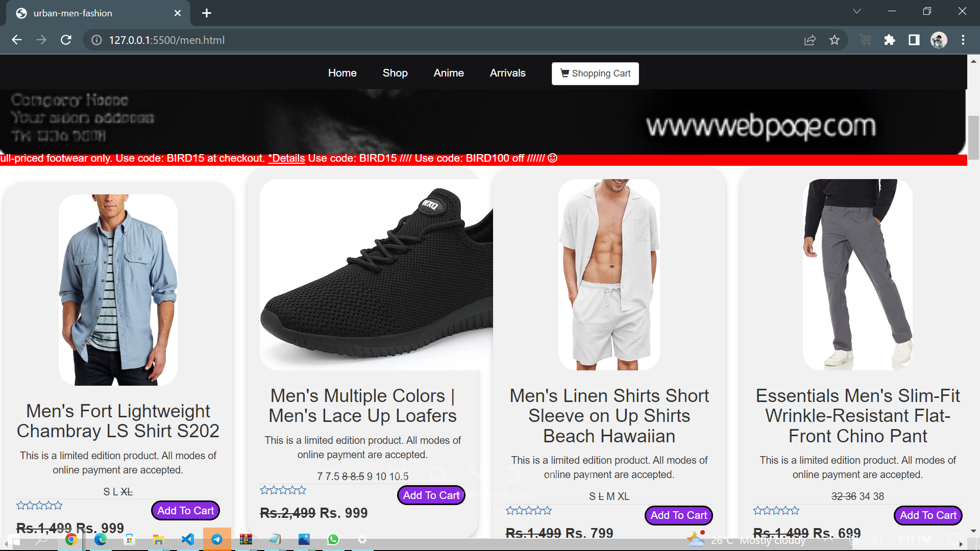The width and height of the screenshot is (980, 551).
Task: Bookmark this page with star icon
Action: point(835,40)
